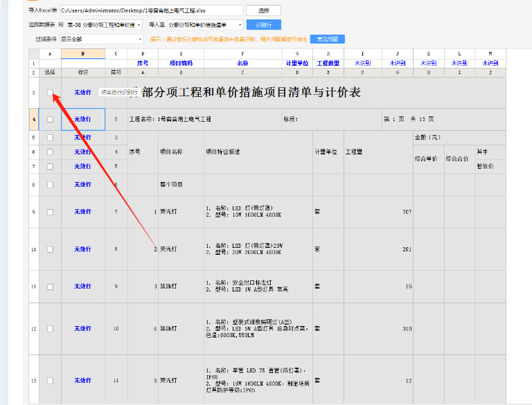
Task: Click the 未识别 header in column L
Action: tap(460, 64)
